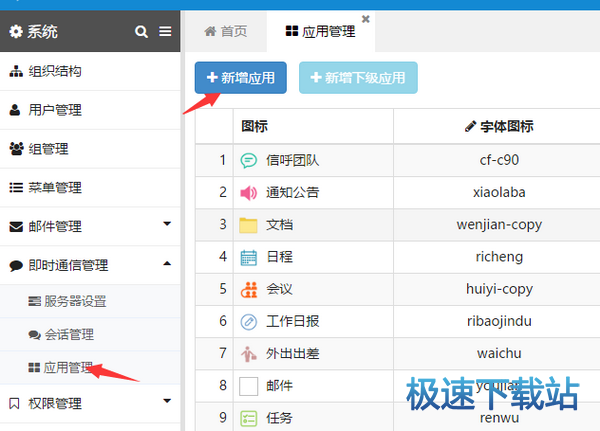Open 用户管理 in the sidebar
600x431 pixels.
90,110
